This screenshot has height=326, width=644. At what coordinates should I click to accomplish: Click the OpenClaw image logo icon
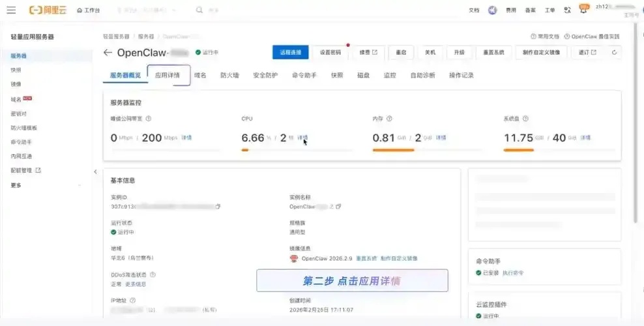(294, 258)
